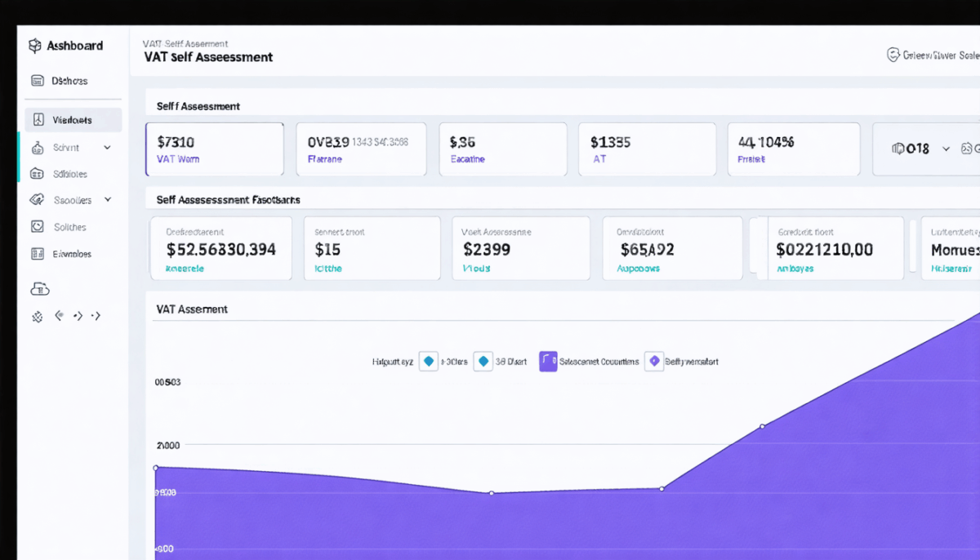Click the teal link under $65A92 card

[639, 269]
